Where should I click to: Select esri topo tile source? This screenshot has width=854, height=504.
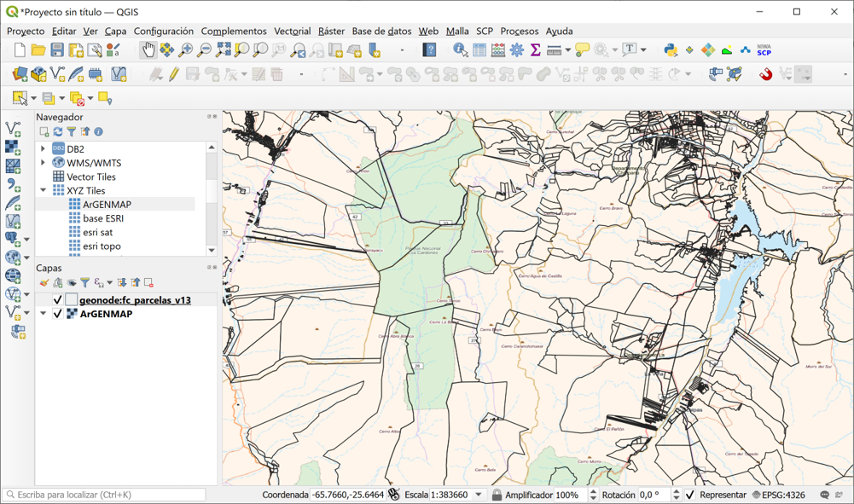102,246
